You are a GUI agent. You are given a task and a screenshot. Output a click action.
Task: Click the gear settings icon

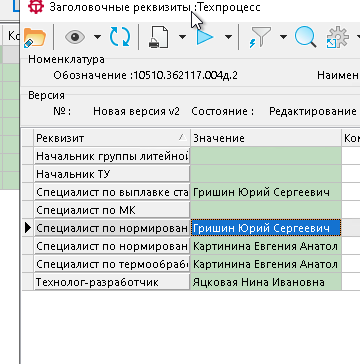tap(337, 37)
